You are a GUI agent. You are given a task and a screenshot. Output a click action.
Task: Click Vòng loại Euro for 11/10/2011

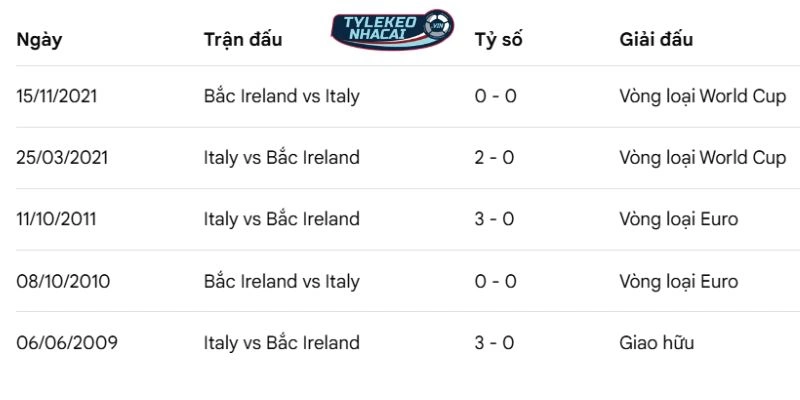(x=679, y=219)
